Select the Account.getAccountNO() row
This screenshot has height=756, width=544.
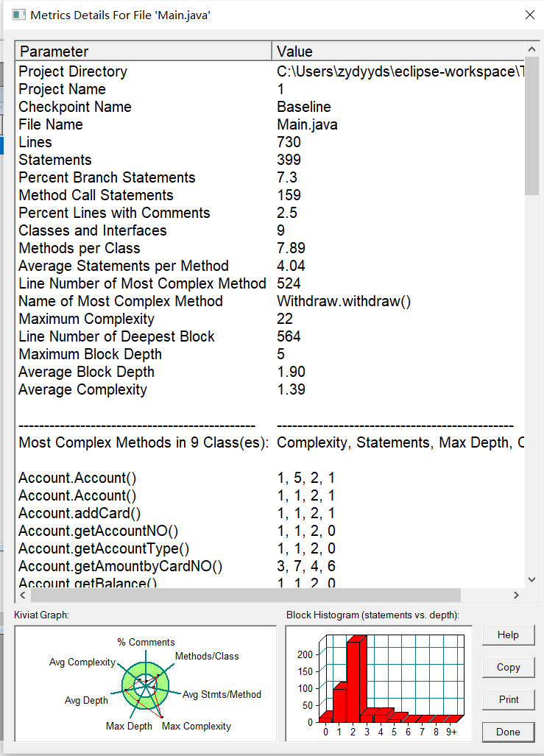pyautogui.click(x=270, y=531)
